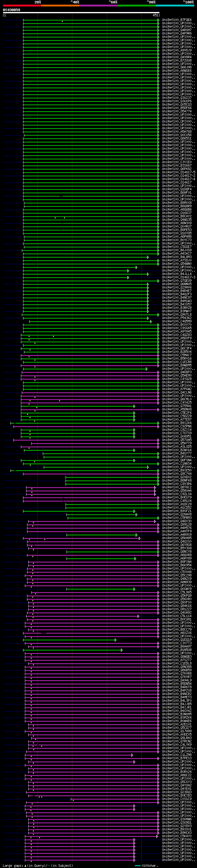Select the UniRef100_B9I2K4 label
Image resolution: width=197 pixels, height=868 pixels.
177,423
